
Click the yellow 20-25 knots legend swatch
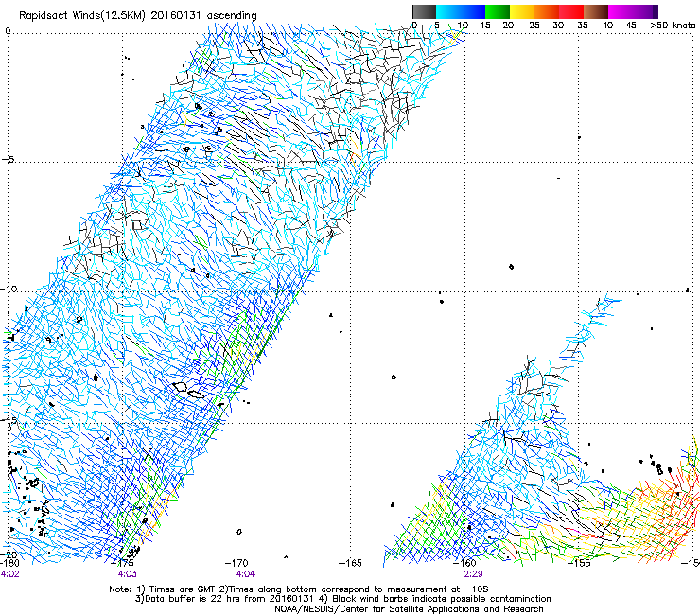coord(522,11)
